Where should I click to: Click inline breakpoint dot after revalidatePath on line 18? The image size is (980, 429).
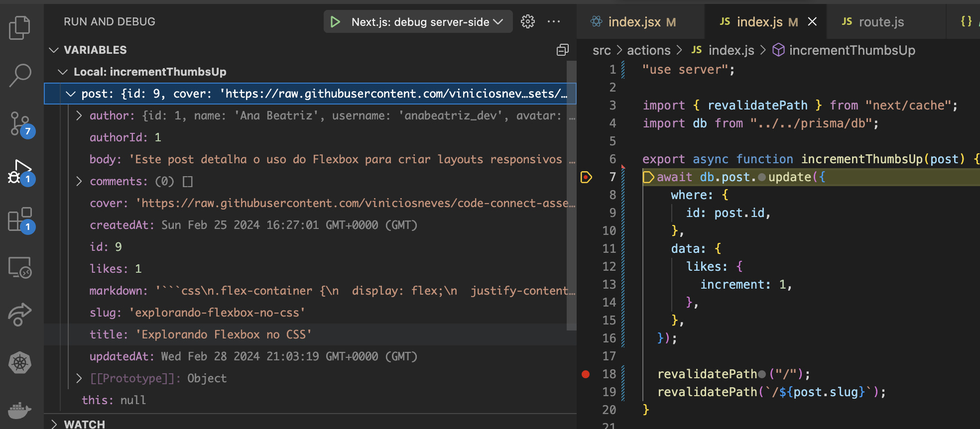(x=762, y=375)
